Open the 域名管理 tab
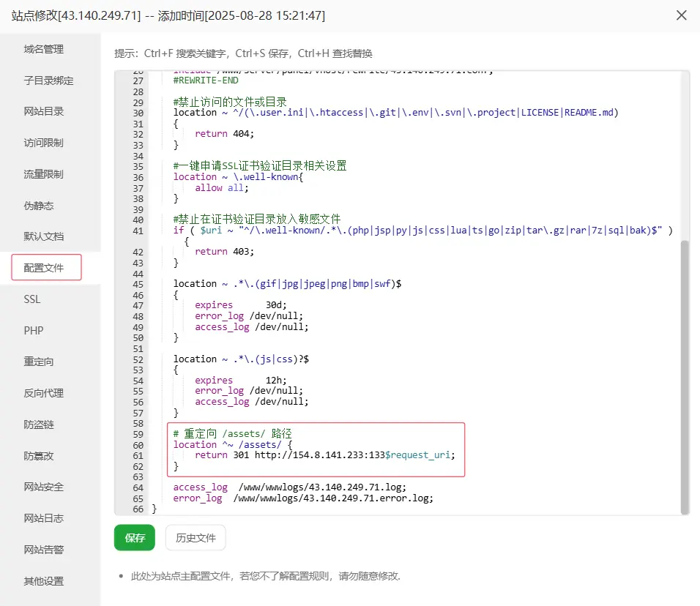The height and width of the screenshot is (606, 700). pos(44,49)
